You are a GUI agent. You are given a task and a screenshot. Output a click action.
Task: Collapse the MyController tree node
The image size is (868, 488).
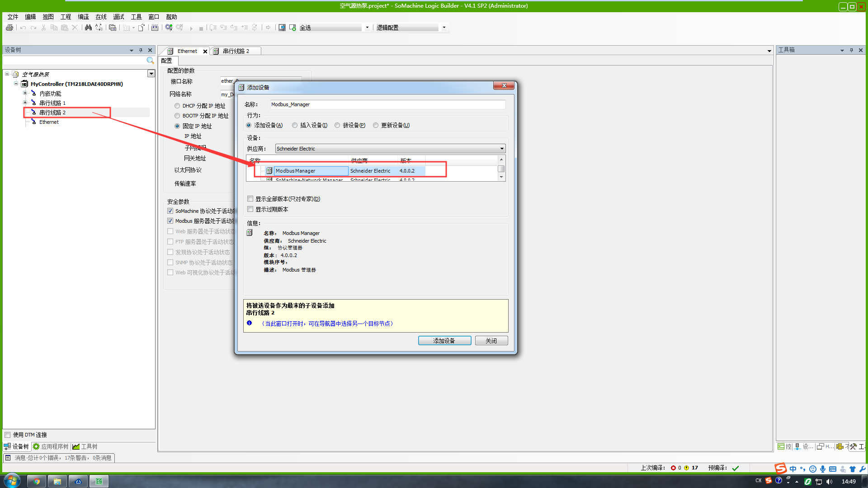(16, 84)
